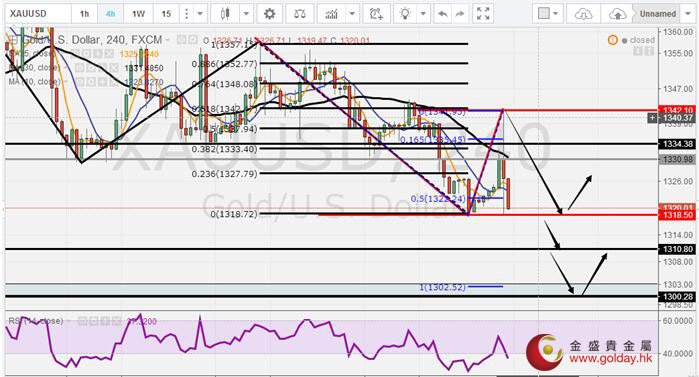Click the Unnamed layout name button
The width and height of the screenshot is (699, 377).
click(x=658, y=14)
